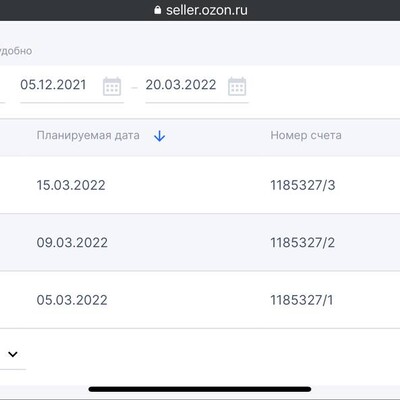The image size is (400, 400).
Task: Click the dash between the date fields
Action: (134, 88)
